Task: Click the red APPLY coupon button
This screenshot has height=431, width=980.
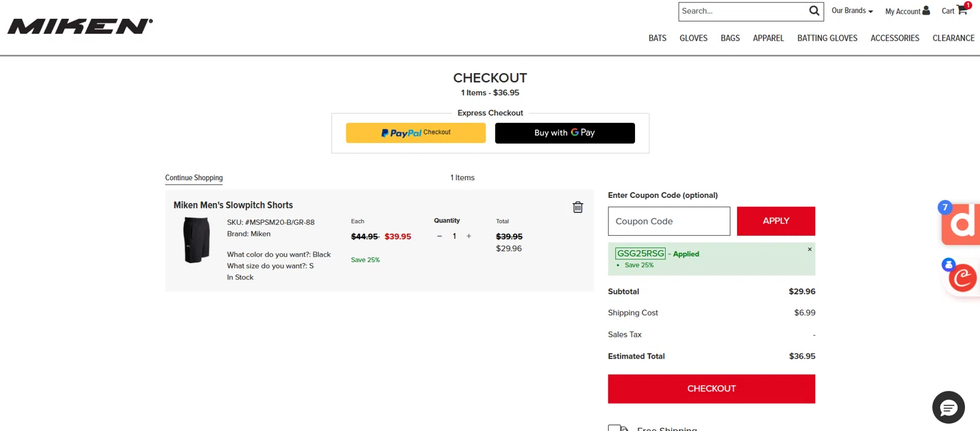Action: pyautogui.click(x=776, y=221)
